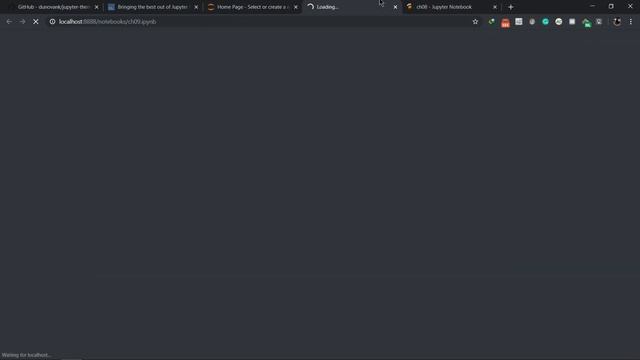640x360 pixels.
Task: Close the Loading tab
Action: (395, 7)
